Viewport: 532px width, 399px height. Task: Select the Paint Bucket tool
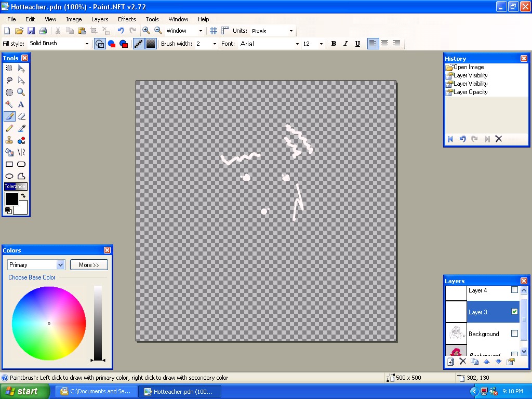(9, 152)
